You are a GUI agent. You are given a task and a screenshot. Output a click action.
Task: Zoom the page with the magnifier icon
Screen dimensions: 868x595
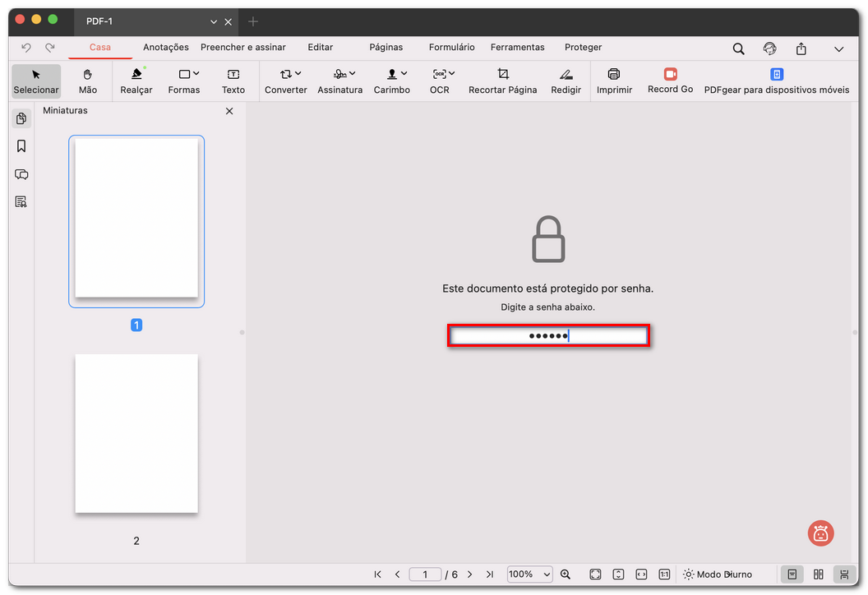coord(567,574)
